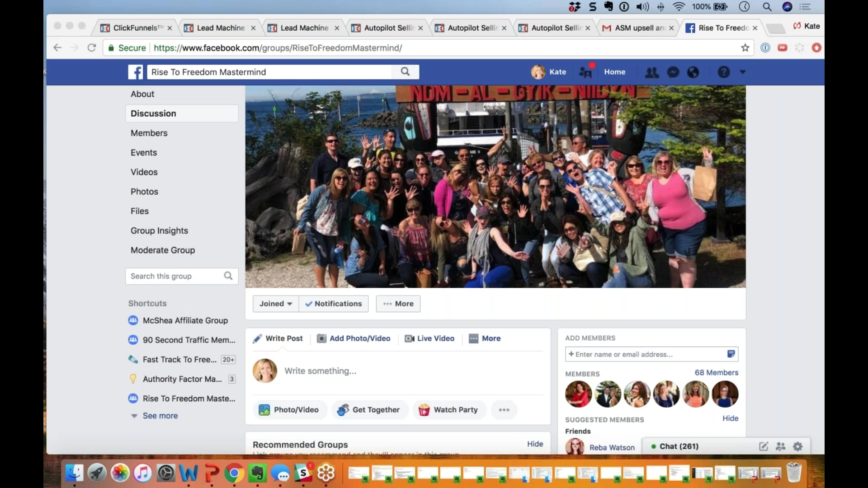Hide the Suggested Members section
Image resolution: width=868 pixels, height=488 pixels.
pos(730,418)
